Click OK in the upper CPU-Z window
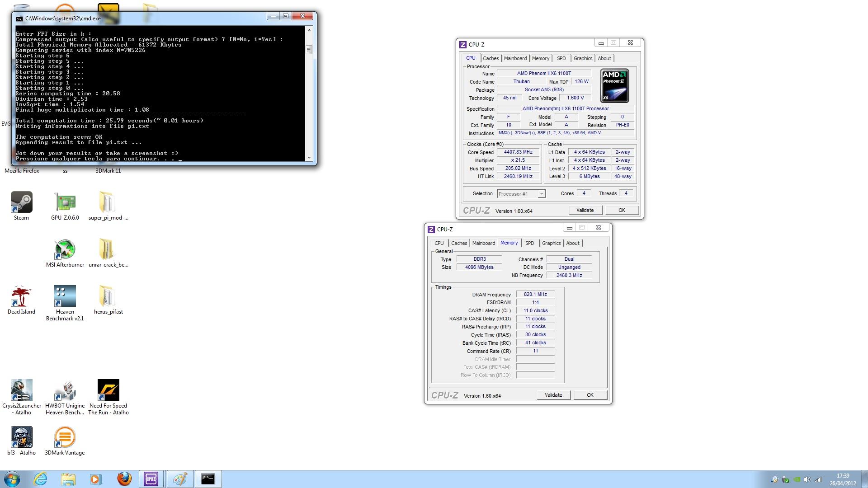Viewport: 868px width, 488px height. click(x=622, y=210)
